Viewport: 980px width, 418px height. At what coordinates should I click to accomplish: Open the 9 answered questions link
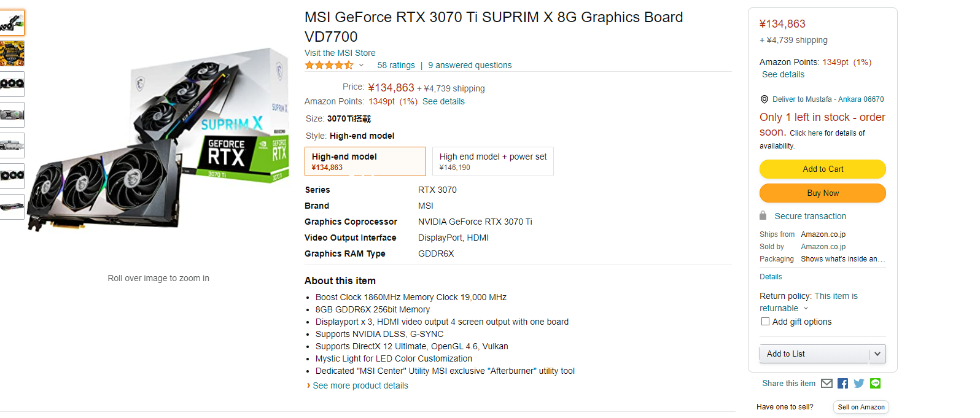coord(470,66)
